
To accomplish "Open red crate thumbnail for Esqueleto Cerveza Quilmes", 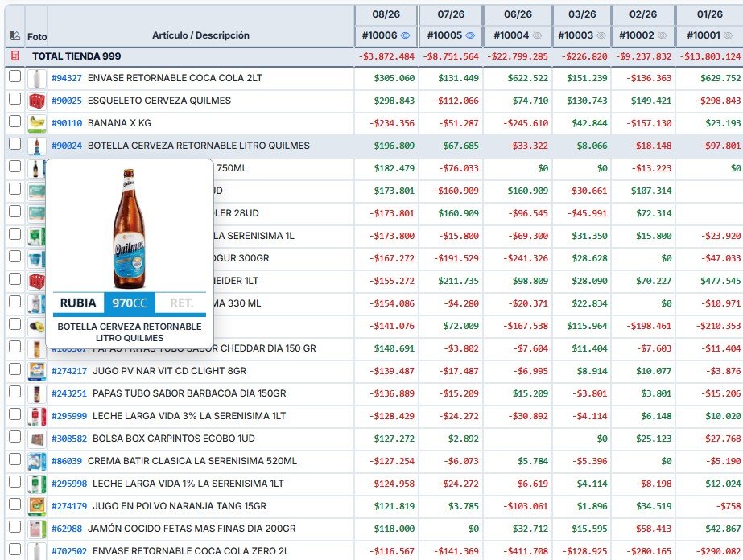I will pyautogui.click(x=36, y=101).
